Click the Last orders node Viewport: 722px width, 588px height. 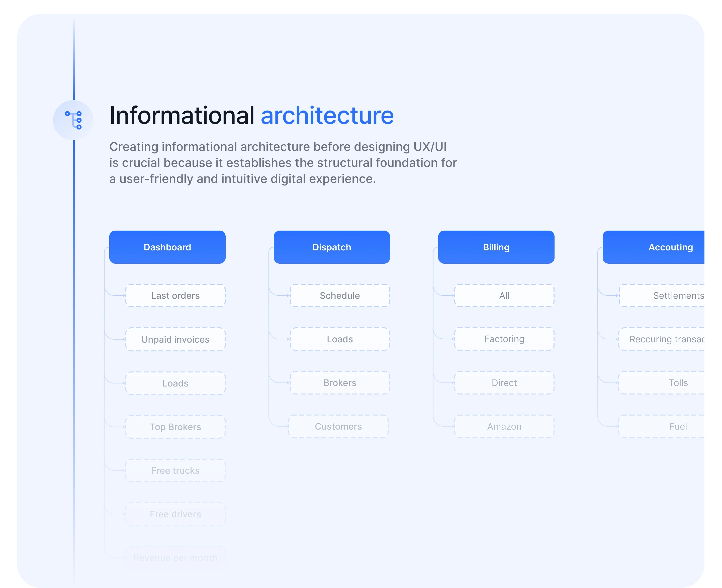pyautogui.click(x=175, y=296)
